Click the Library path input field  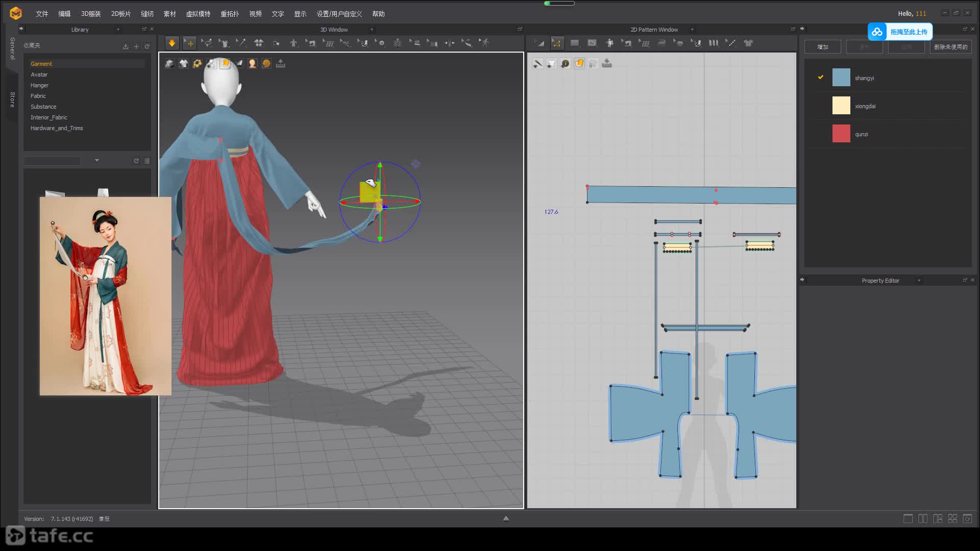click(53, 161)
